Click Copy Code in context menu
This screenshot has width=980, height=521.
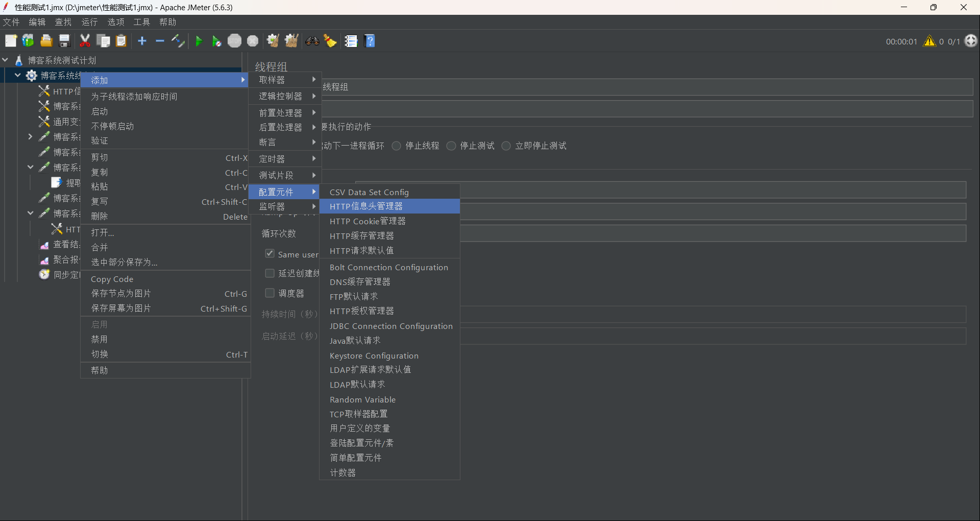point(165,279)
